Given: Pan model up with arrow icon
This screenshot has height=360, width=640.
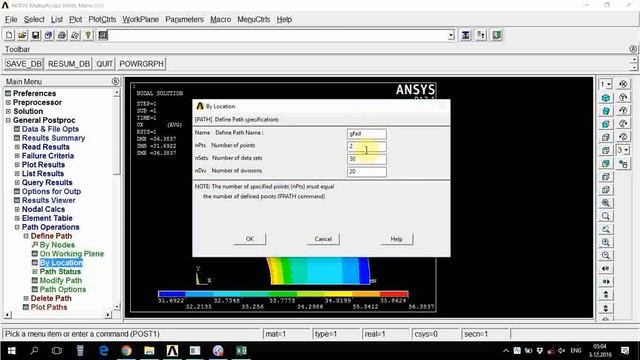Looking at the screenshot, I should pos(606,294).
